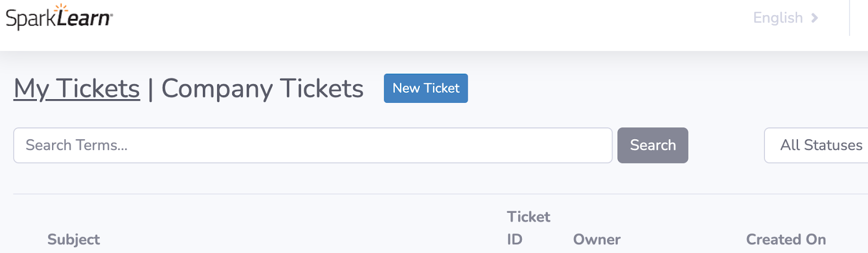The width and height of the screenshot is (868, 253).
Task: Sort tickets by Subject column
Action: (73, 239)
